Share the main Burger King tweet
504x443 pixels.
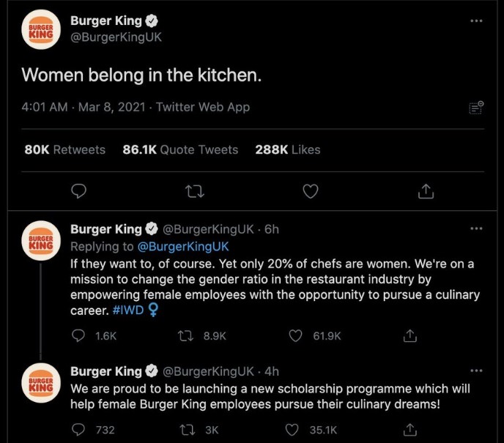pyautogui.click(x=426, y=191)
